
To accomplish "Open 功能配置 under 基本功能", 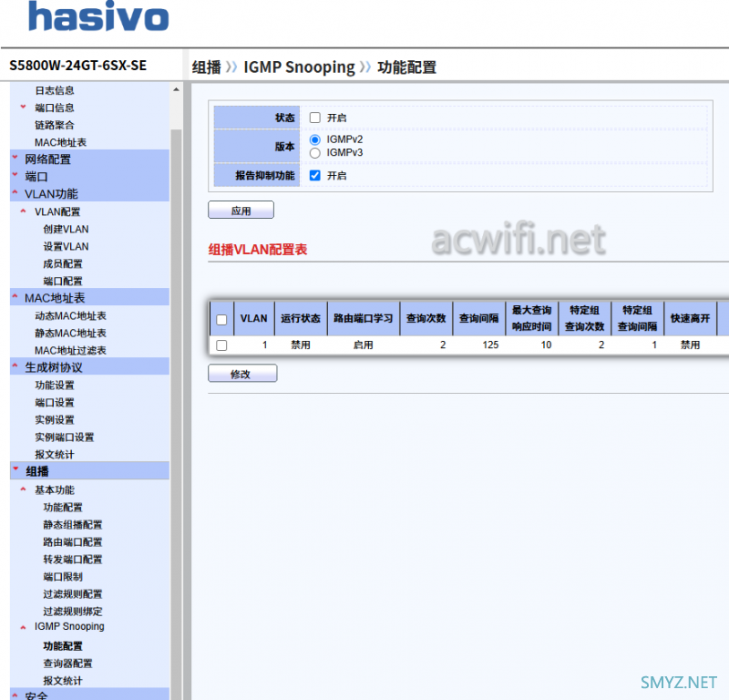I will [x=63, y=508].
